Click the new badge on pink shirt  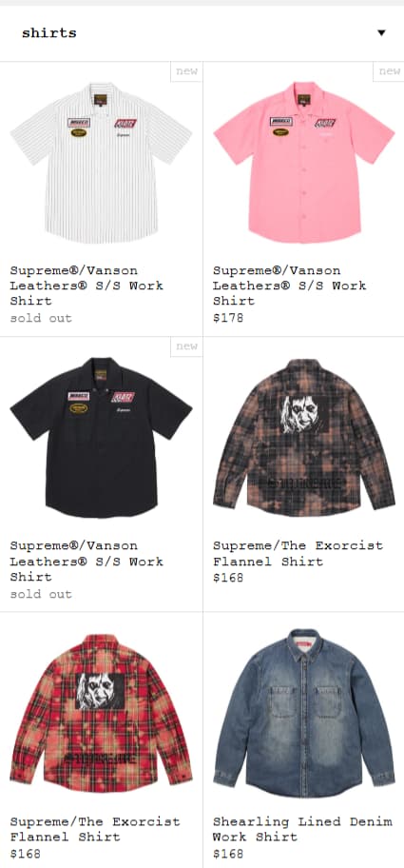click(389, 71)
